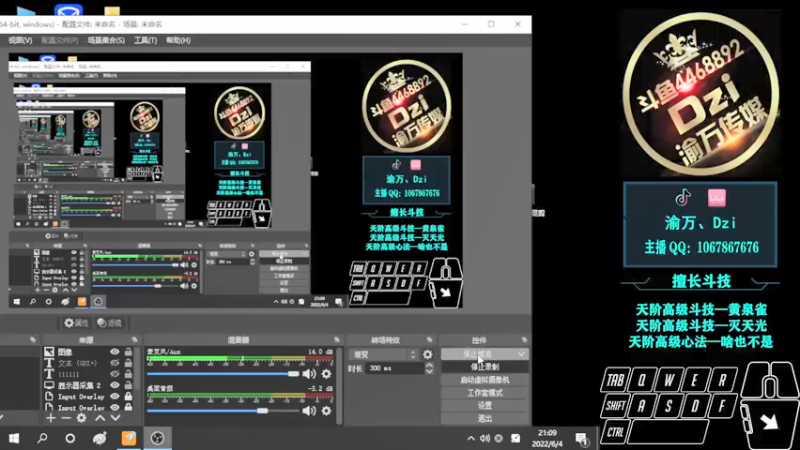The image size is (800, 450).
Task: Show hidden tray icons chevron
Action: pyautogui.click(x=470, y=438)
